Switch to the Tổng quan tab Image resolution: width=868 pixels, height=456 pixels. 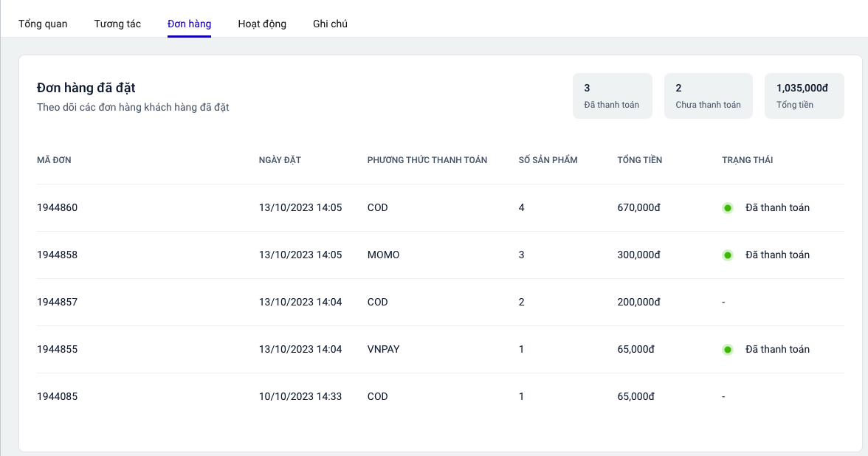43,24
